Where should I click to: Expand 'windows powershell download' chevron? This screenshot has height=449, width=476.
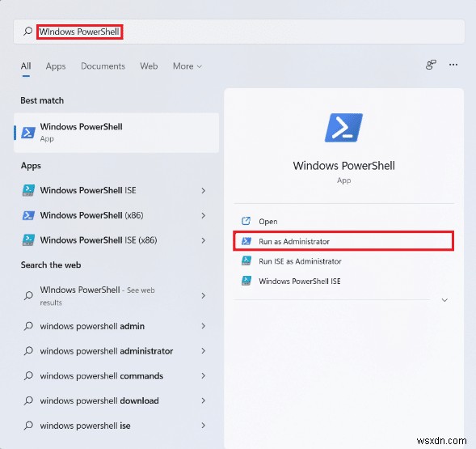(x=203, y=400)
